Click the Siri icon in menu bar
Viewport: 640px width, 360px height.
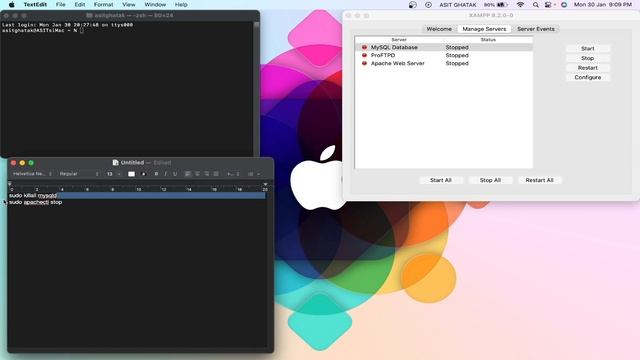(x=564, y=5)
